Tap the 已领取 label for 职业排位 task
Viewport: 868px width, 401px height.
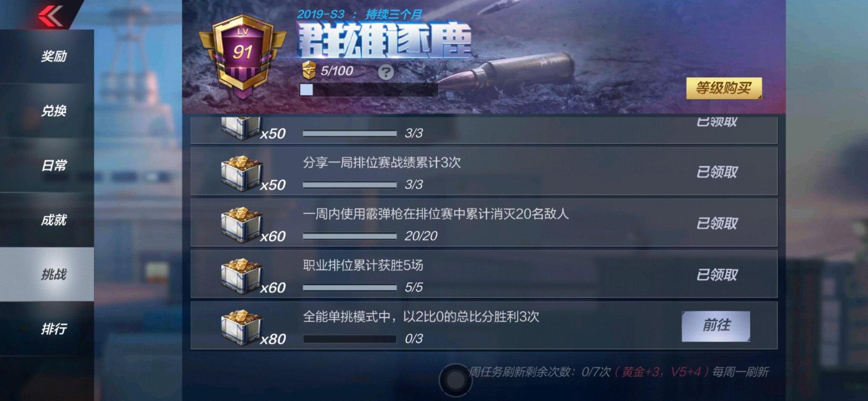(717, 275)
